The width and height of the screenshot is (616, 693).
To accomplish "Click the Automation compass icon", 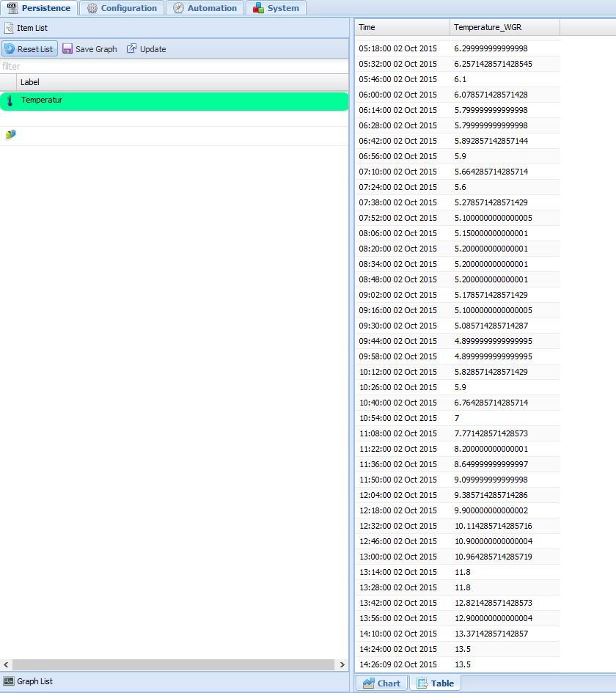I will (178, 8).
